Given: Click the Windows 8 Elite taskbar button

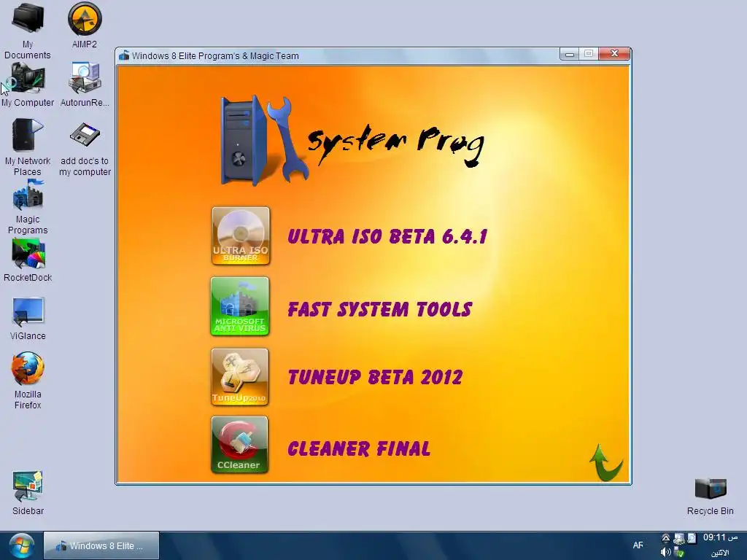Looking at the screenshot, I should (101, 545).
